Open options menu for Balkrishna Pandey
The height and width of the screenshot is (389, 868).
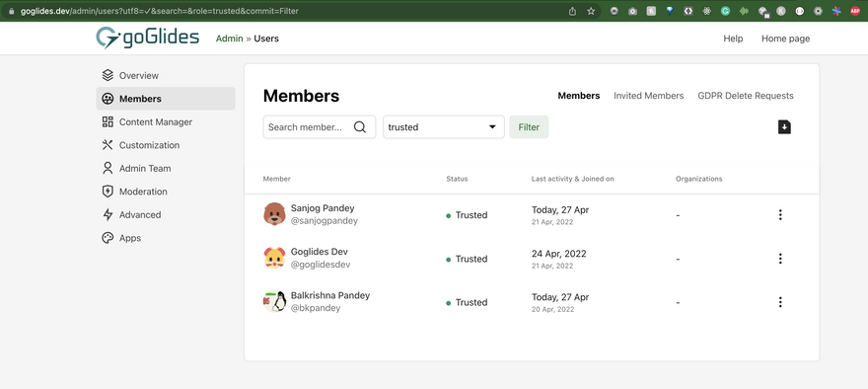(780, 302)
